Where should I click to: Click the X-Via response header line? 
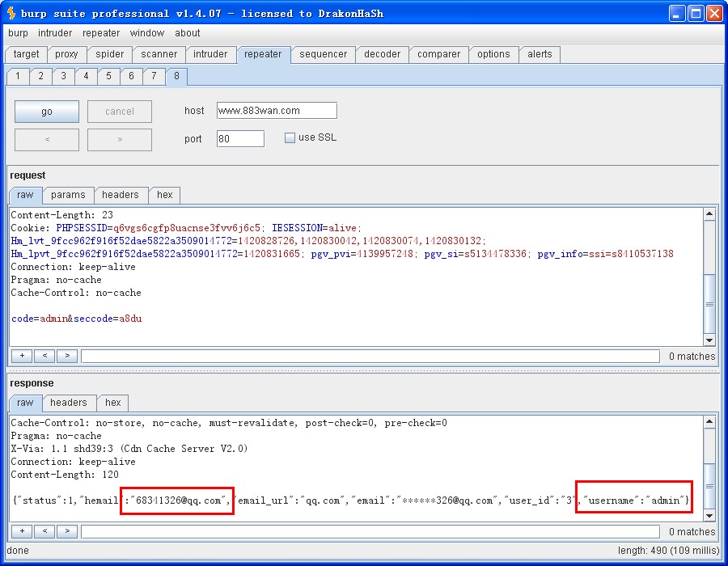click(129, 449)
